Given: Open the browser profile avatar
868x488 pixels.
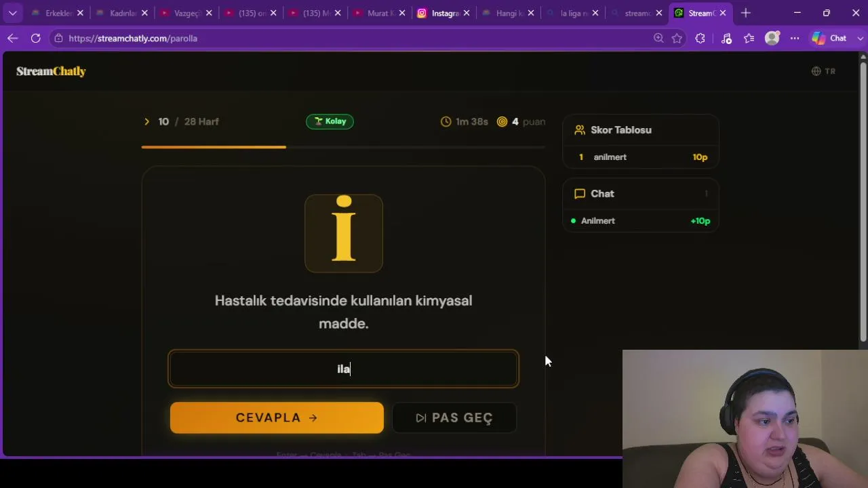Looking at the screenshot, I should [772, 39].
